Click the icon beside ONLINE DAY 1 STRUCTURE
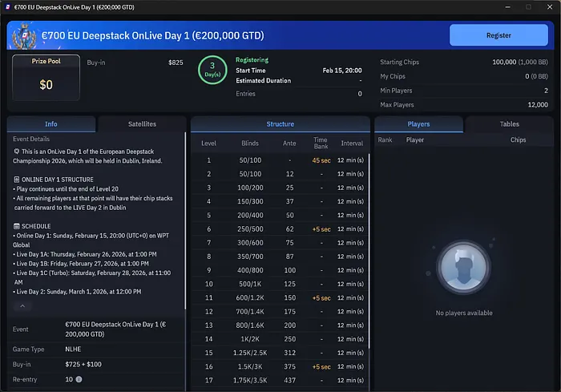The width and height of the screenshot is (561, 392). [x=17, y=179]
